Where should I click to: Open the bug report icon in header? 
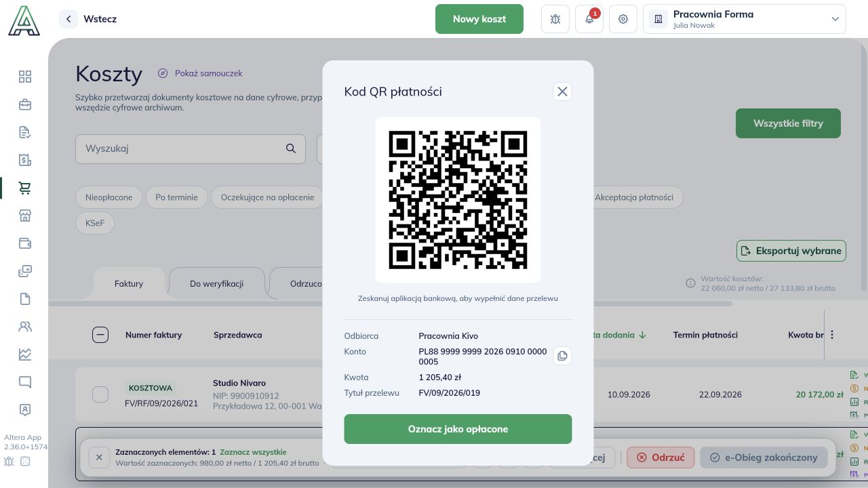555,19
